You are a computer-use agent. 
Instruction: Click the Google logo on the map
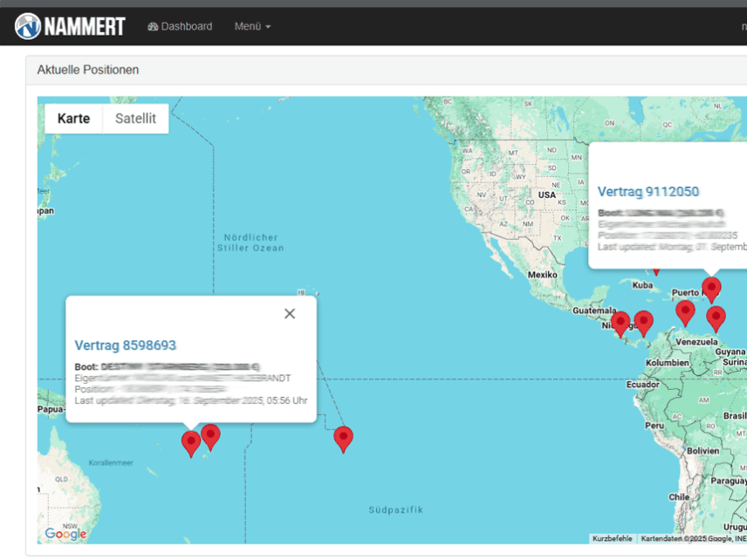65,534
